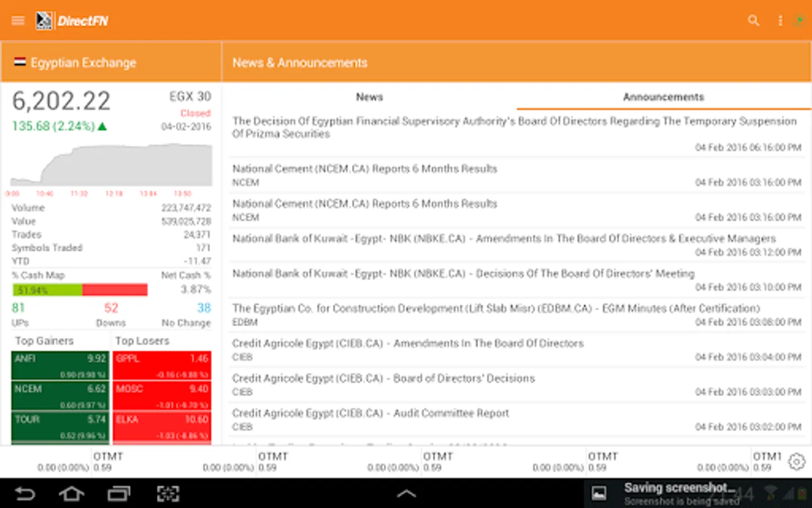Viewport: 812px width, 508px height.
Task: Switch to the Announcements tab
Action: [664, 97]
